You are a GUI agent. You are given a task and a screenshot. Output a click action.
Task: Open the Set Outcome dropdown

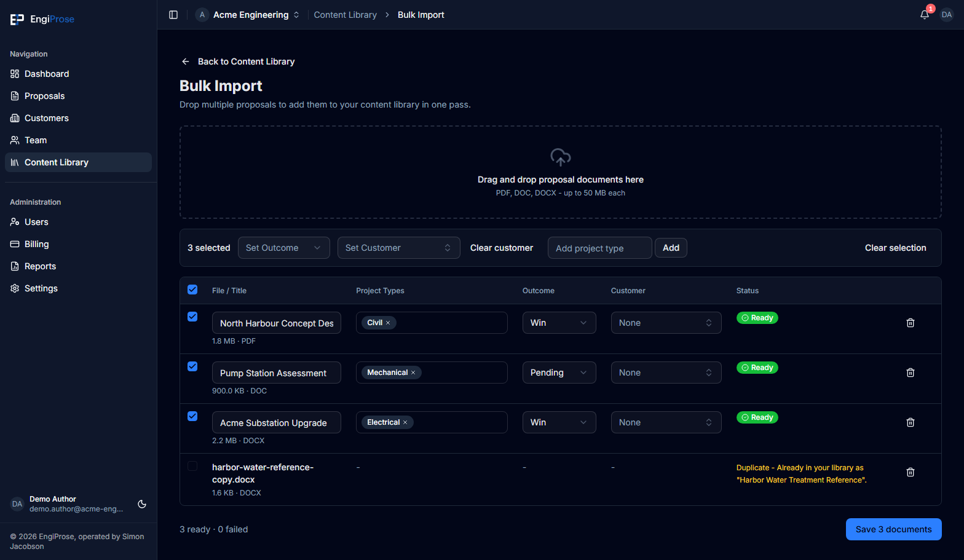284,248
